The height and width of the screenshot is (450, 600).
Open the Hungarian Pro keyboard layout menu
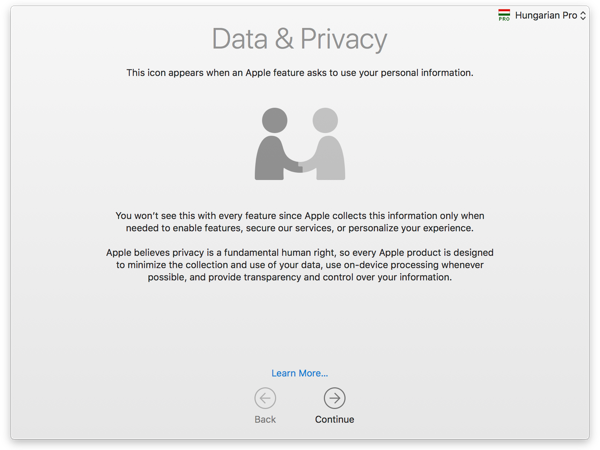pyautogui.click(x=546, y=16)
